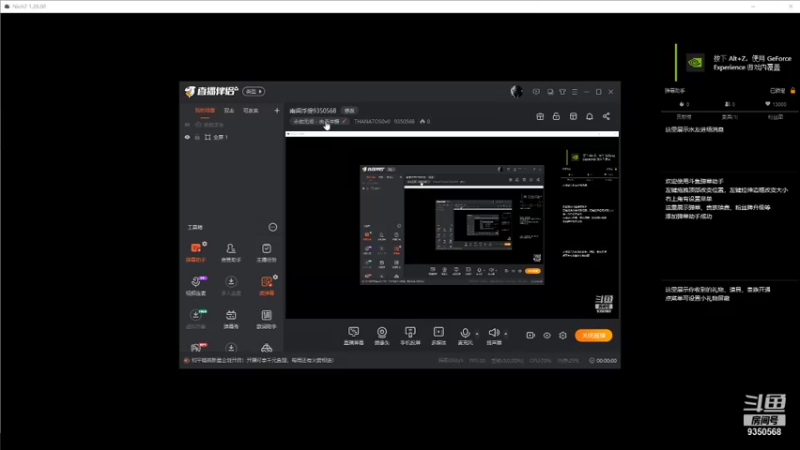The width and height of the screenshot is (800, 450).
Task: Click the user avatar in the title bar
Action: (x=516, y=91)
